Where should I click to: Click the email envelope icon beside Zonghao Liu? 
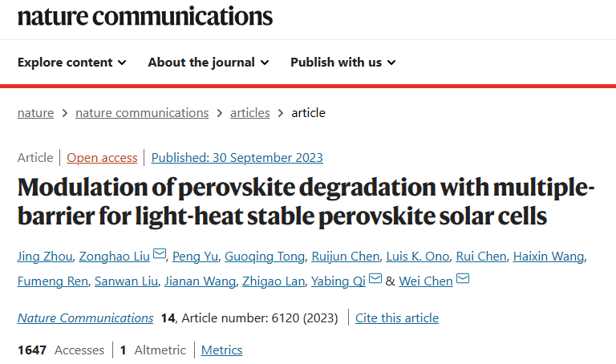point(159,254)
